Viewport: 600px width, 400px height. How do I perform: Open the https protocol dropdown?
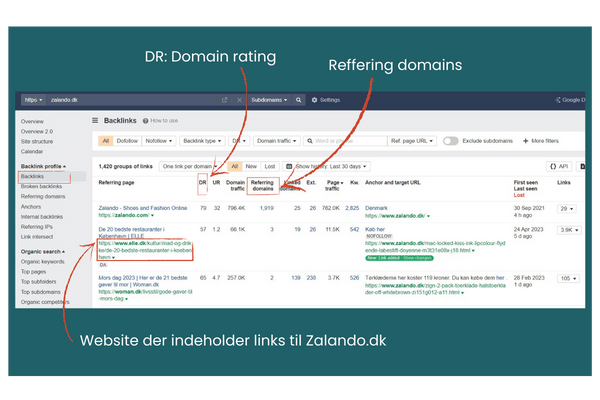tap(33, 100)
